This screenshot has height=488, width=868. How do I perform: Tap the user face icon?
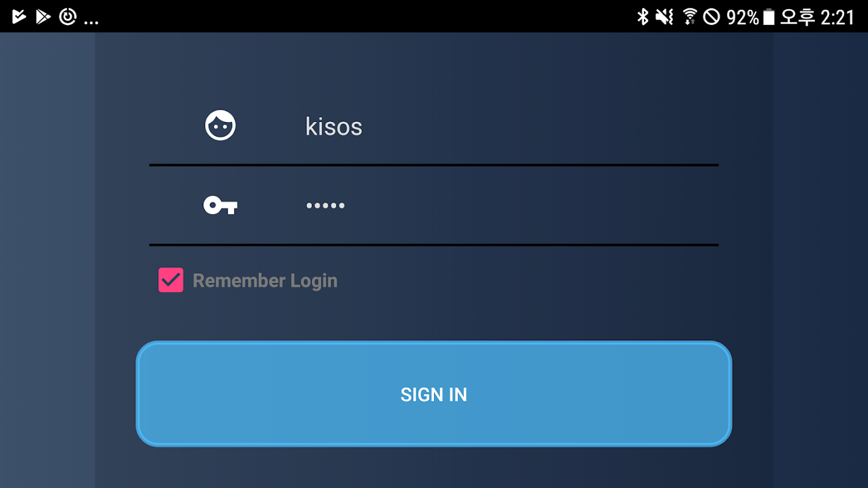click(220, 126)
